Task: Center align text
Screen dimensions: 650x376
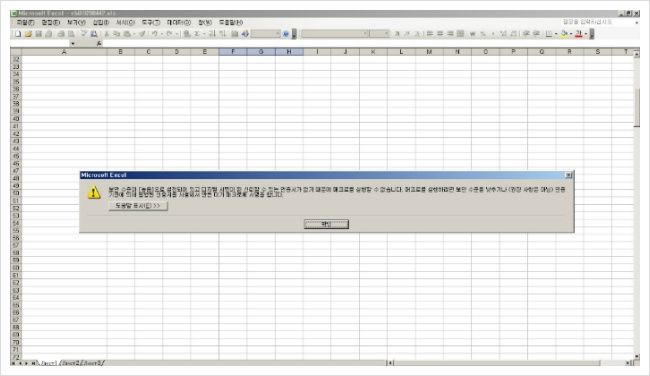Action: click(x=440, y=34)
